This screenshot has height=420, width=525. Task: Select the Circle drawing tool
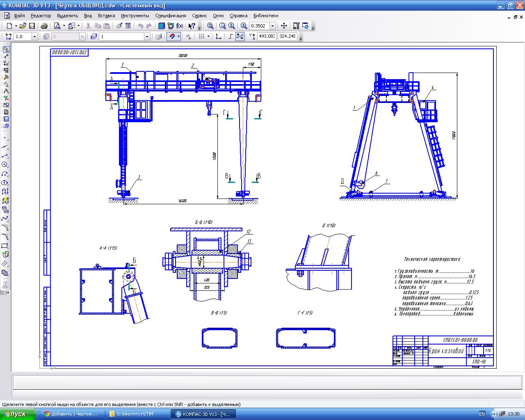[5, 164]
